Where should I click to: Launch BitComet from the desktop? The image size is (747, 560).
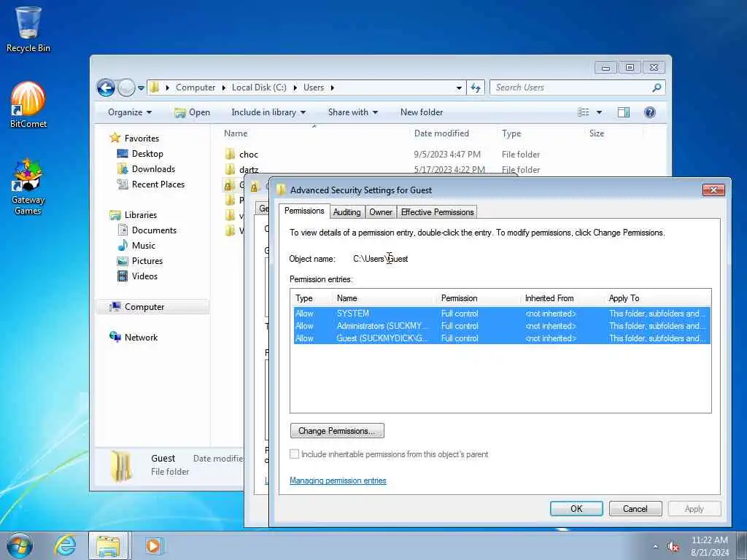[x=28, y=105]
